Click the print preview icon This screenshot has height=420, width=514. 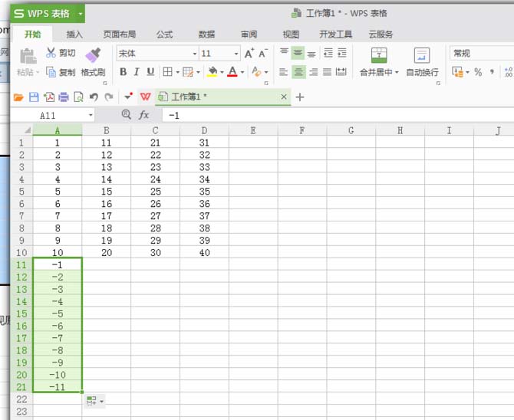click(x=79, y=97)
